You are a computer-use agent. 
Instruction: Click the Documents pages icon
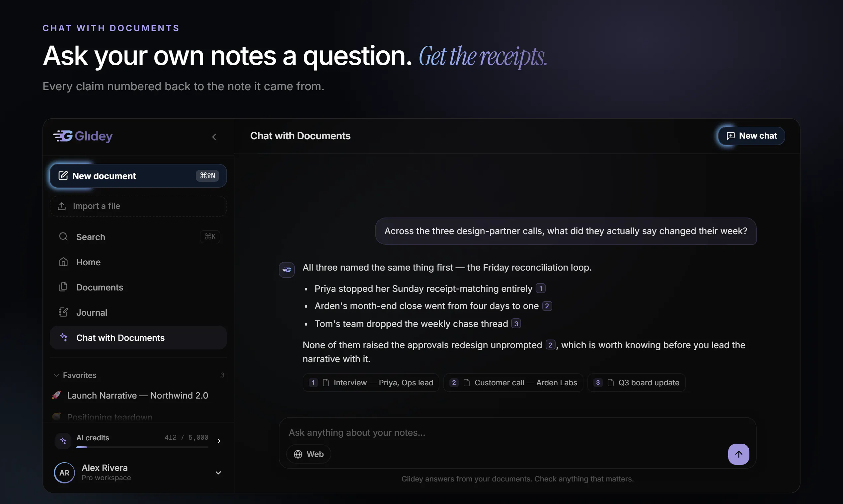(64, 287)
